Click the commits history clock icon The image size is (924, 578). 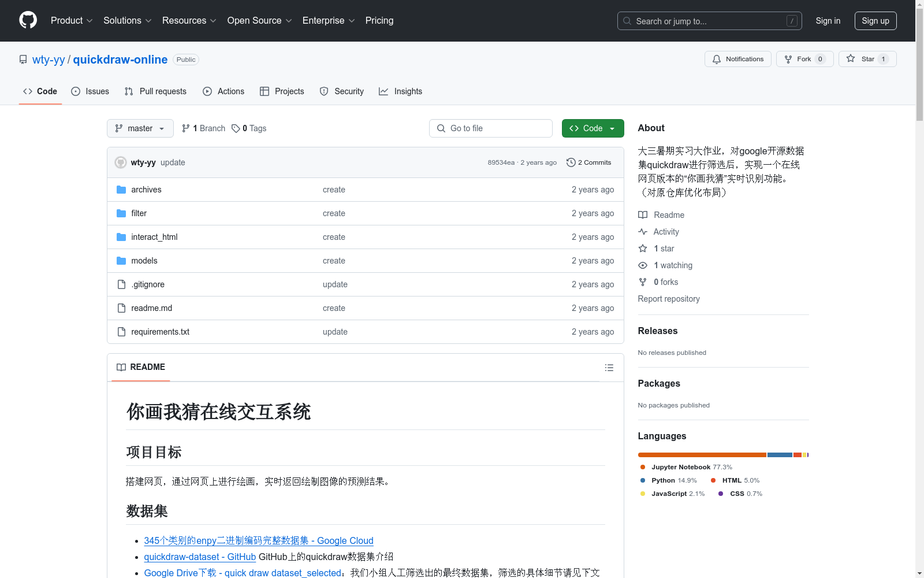tap(571, 162)
